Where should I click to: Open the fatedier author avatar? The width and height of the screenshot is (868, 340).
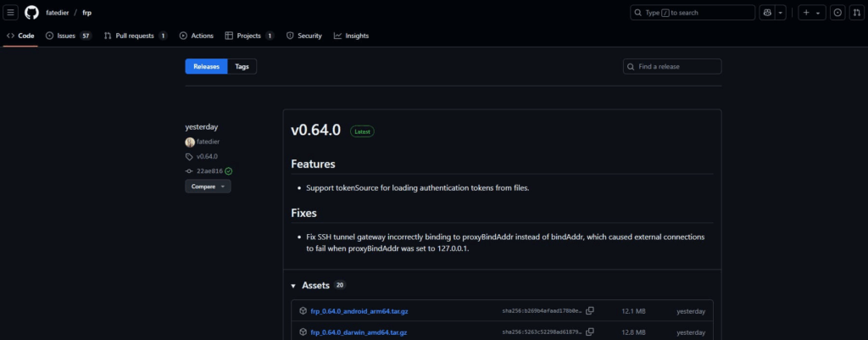point(190,142)
